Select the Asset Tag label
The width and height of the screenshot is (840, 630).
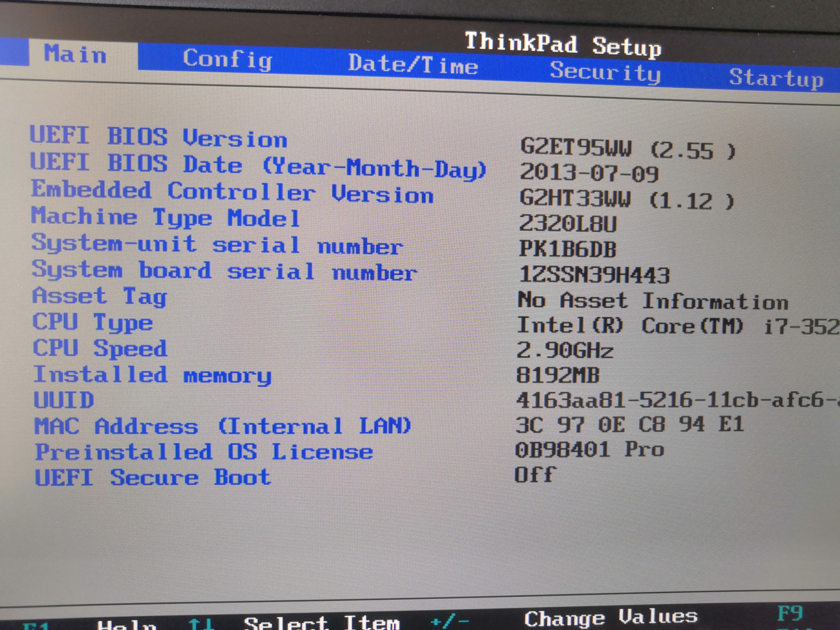click(x=100, y=296)
